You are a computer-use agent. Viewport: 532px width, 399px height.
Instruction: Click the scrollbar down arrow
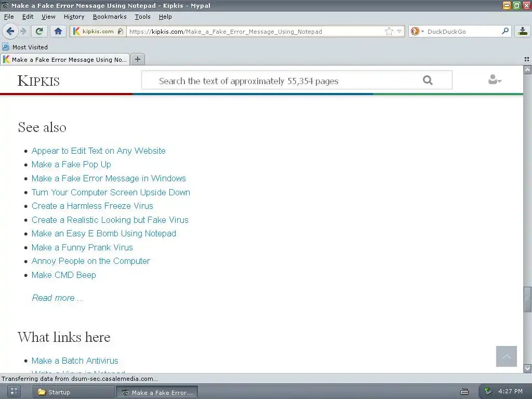[x=527, y=368]
